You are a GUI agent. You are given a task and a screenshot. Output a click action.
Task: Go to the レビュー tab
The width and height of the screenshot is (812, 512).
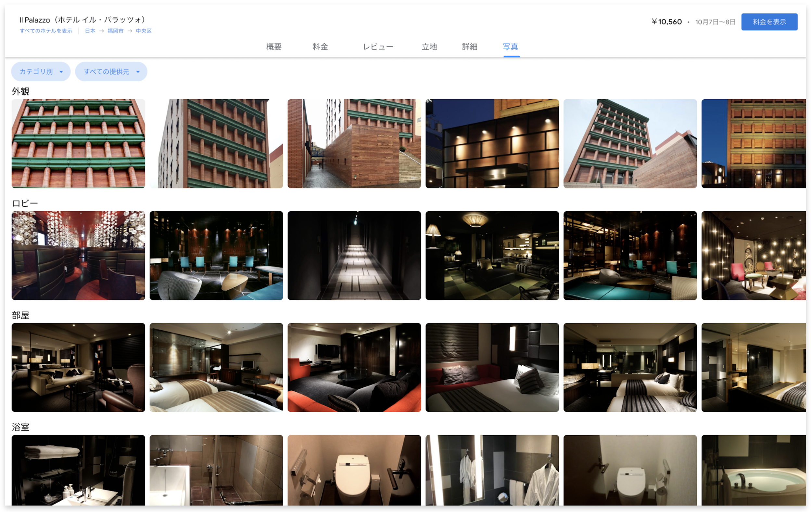click(378, 46)
